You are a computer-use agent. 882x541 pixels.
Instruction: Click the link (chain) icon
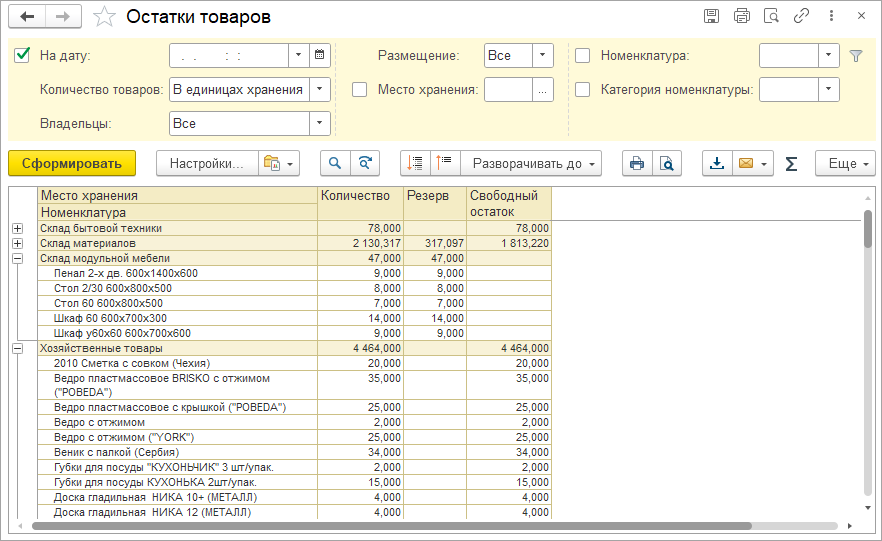[x=800, y=16]
